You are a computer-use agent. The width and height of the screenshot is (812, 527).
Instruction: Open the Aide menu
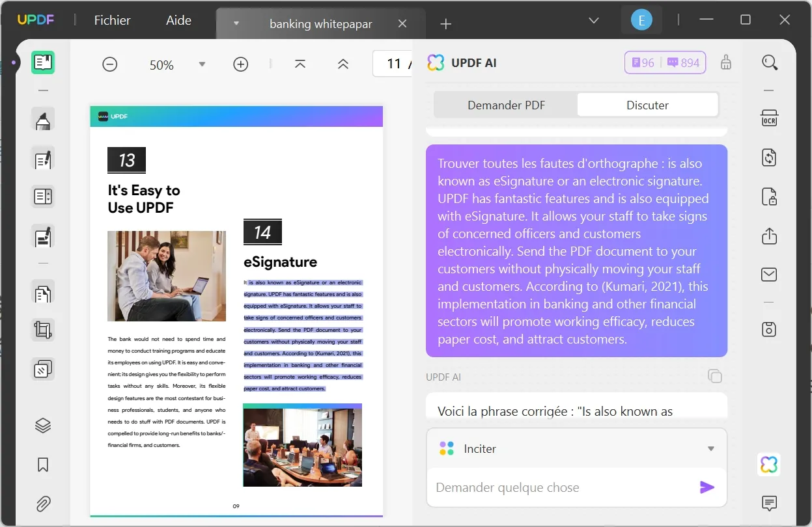pyautogui.click(x=178, y=20)
